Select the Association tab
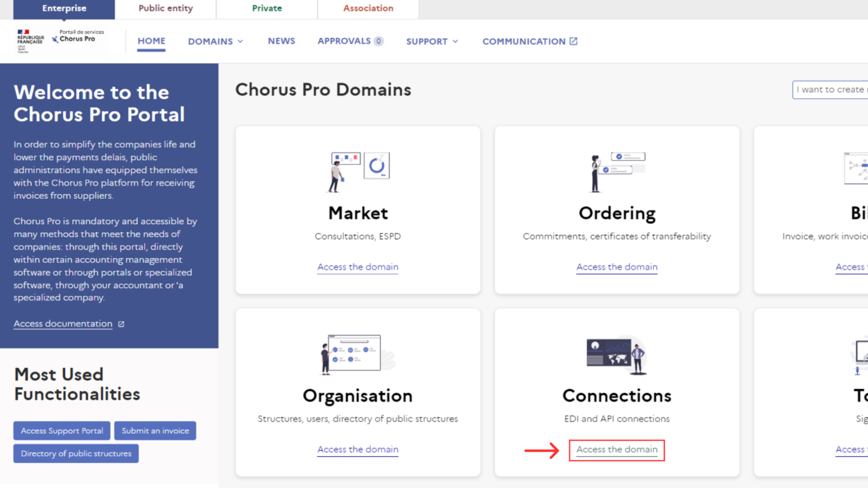Viewport: 868px width, 488px height. (x=368, y=8)
